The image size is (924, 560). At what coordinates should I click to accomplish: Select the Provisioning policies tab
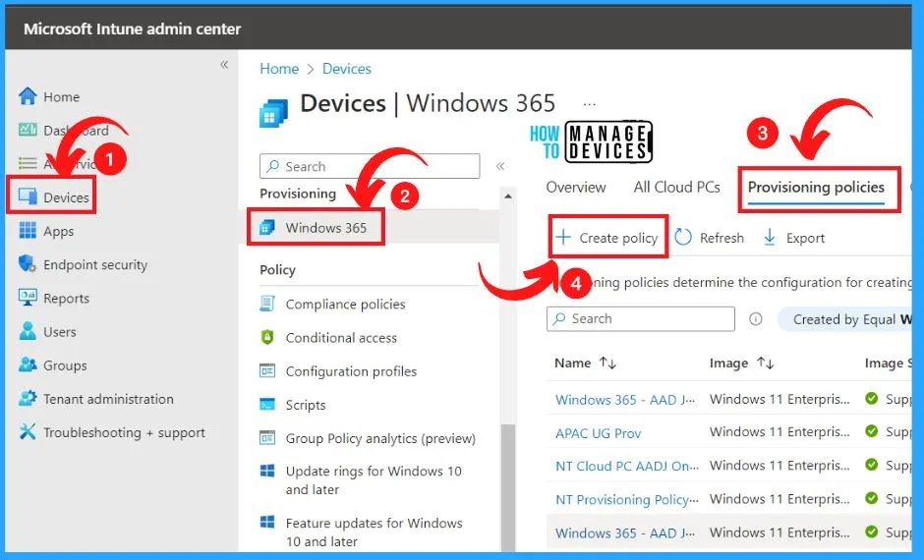coord(816,188)
